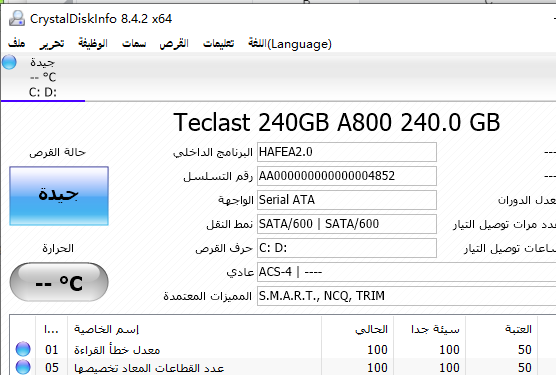Select the blue disk status orb for C: D:
Image resolution: width=556 pixels, height=375 pixels.
(x=9, y=62)
